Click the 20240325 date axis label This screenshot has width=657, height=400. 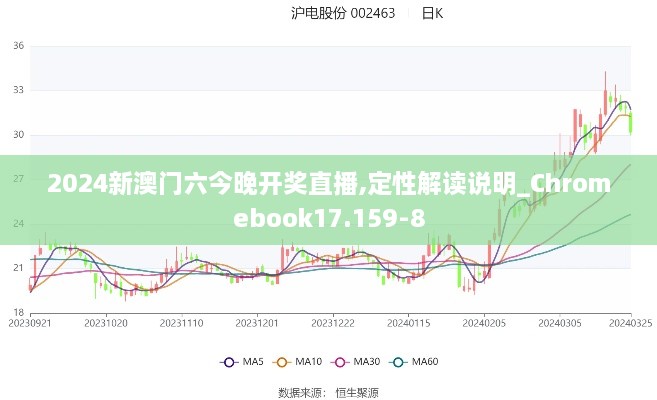click(x=631, y=323)
